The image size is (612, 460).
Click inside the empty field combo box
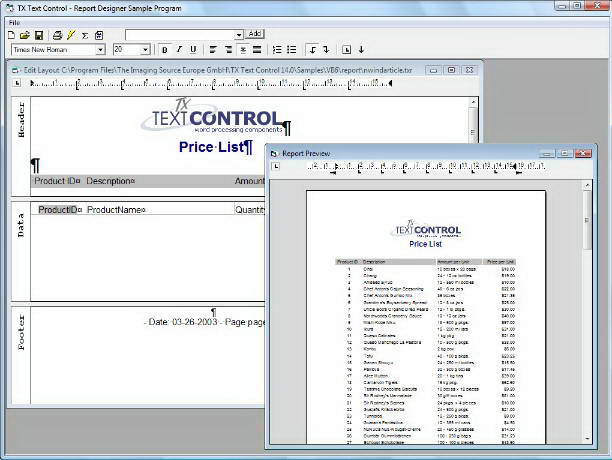point(180,35)
